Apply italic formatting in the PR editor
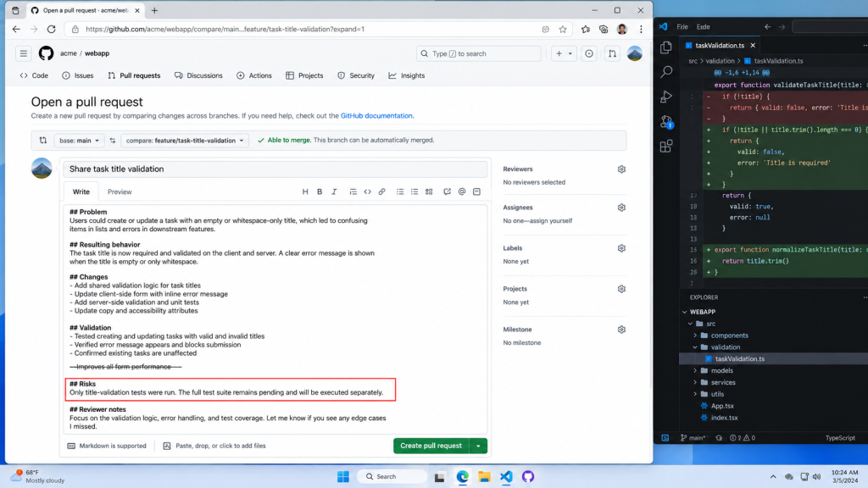Image resolution: width=868 pixels, height=488 pixels. (334, 191)
